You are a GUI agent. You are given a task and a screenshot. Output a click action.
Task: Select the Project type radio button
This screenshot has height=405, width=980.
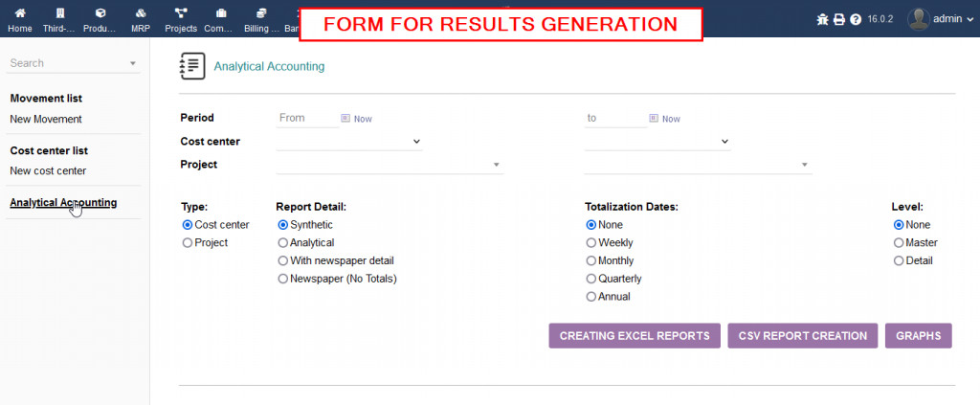188,243
